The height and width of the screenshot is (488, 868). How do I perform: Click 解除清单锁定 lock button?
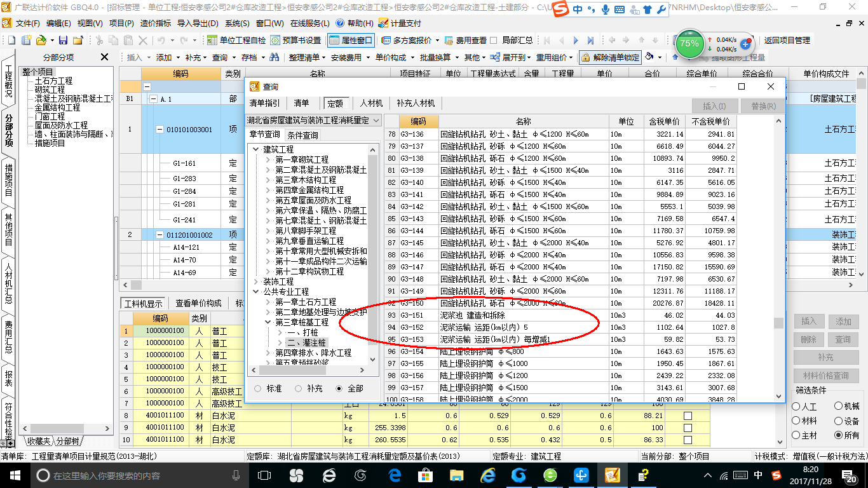(610, 57)
